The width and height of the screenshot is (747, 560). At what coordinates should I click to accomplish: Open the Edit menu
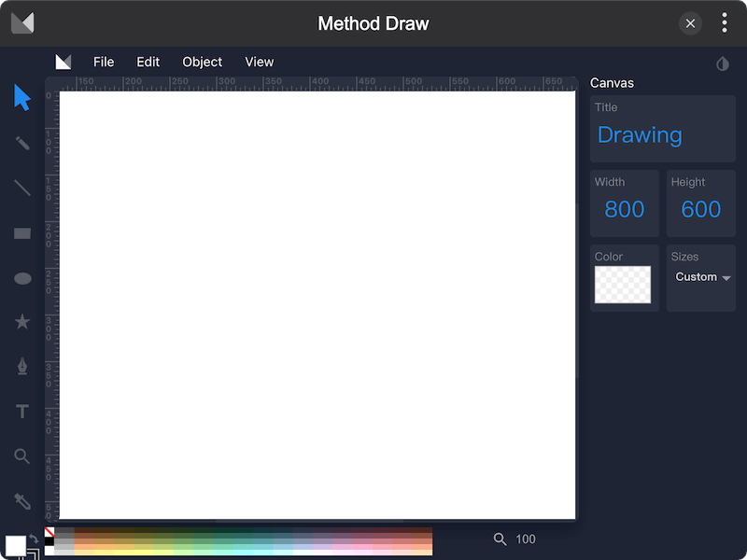click(x=148, y=62)
